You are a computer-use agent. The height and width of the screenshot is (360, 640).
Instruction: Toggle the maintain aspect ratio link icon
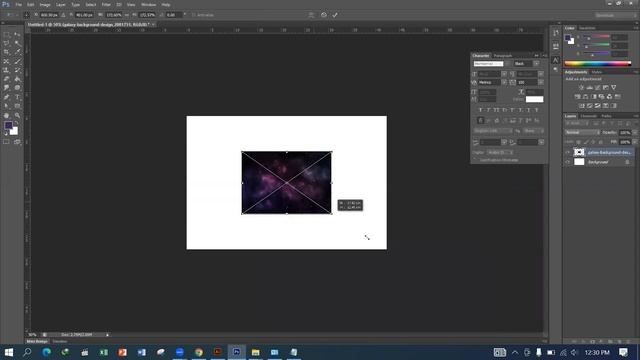[127, 15]
